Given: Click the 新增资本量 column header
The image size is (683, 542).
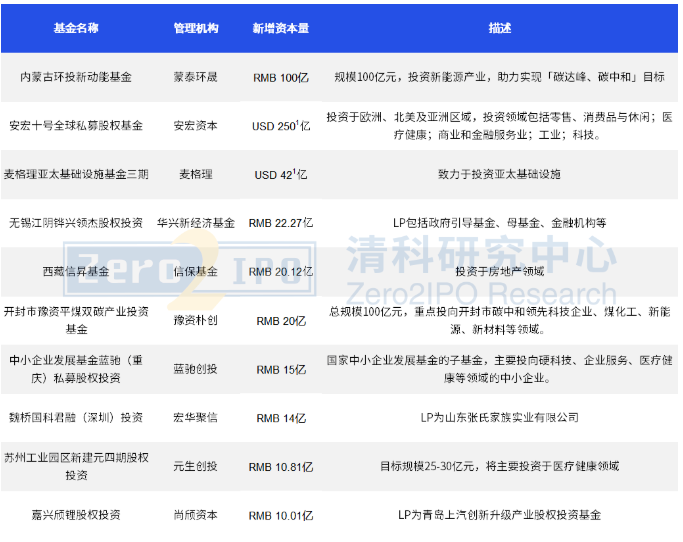Looking at the screenshot, I should point(281,28).
